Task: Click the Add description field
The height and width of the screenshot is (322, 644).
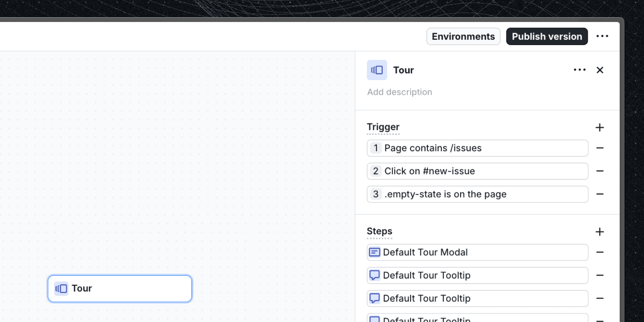Action: (399, 92)
